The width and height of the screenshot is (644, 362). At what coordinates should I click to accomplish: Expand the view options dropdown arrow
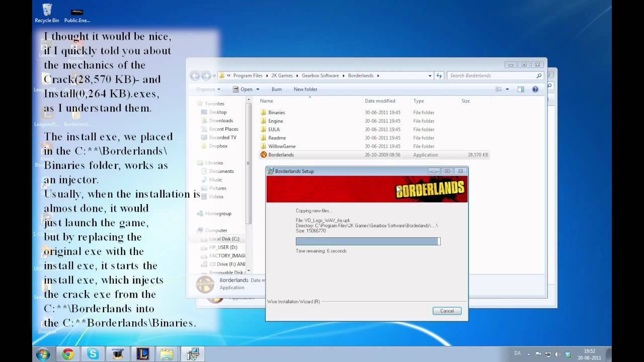tap(507, 89)
